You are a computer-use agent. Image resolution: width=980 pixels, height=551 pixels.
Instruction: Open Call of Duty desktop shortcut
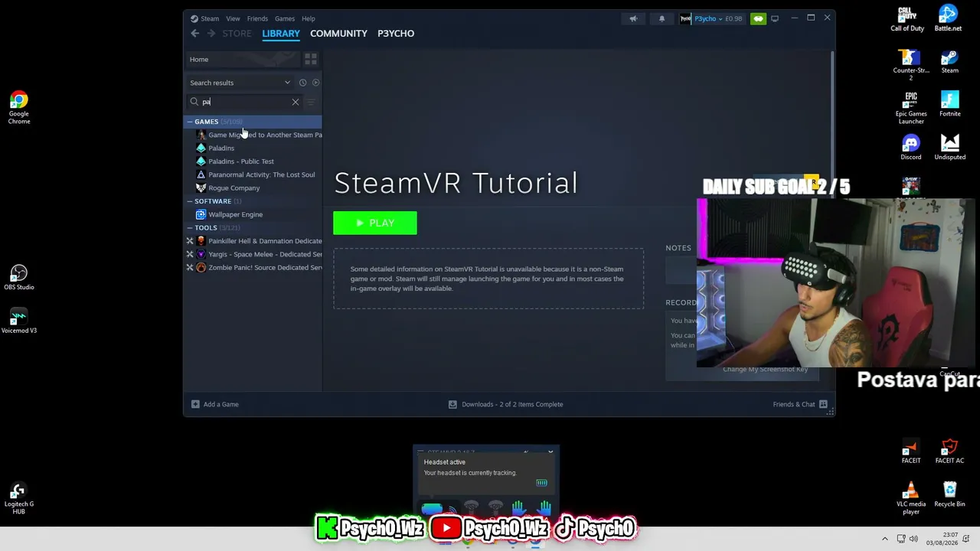coord(907,19)
